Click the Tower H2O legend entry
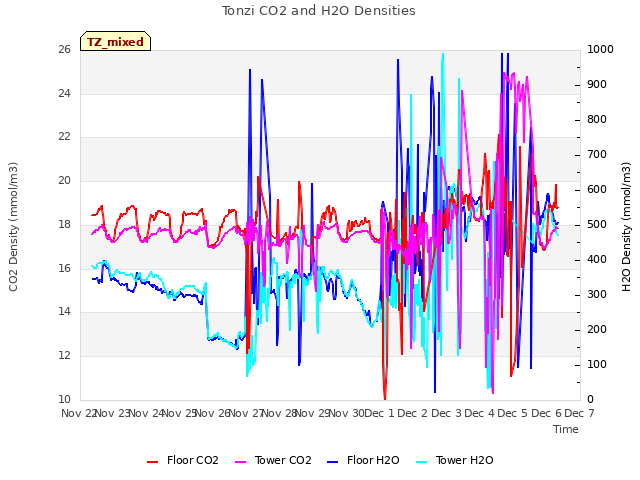The height and width of the screenshot is (480, 640). point(454,460)
